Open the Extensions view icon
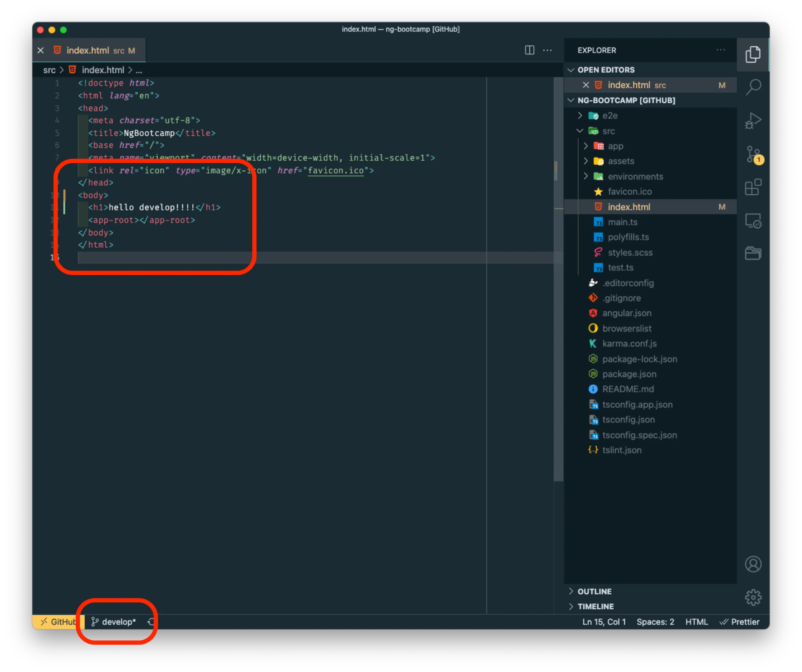Viewport: 802px width, 672px height. click(753, 187)
